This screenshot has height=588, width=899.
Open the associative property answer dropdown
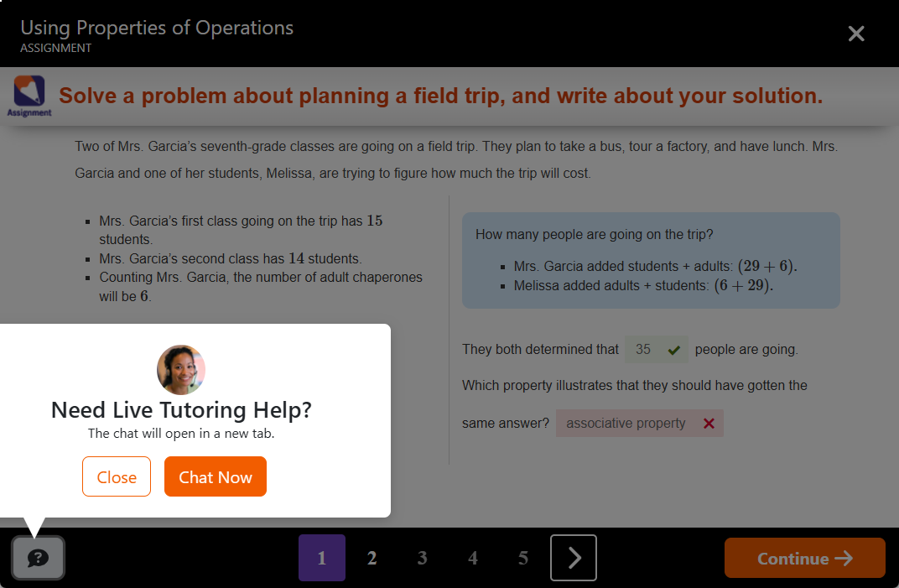point(639,424)
